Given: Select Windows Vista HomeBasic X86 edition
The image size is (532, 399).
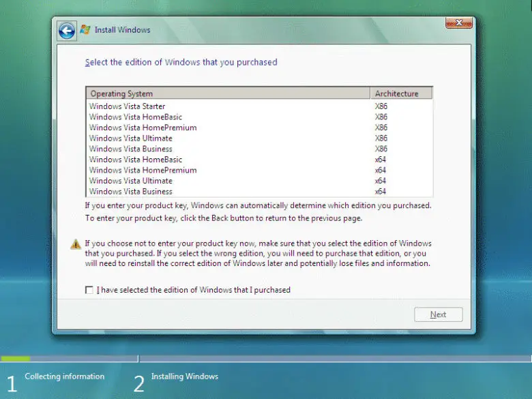Looking at the screenshot, I should [135, 117].
